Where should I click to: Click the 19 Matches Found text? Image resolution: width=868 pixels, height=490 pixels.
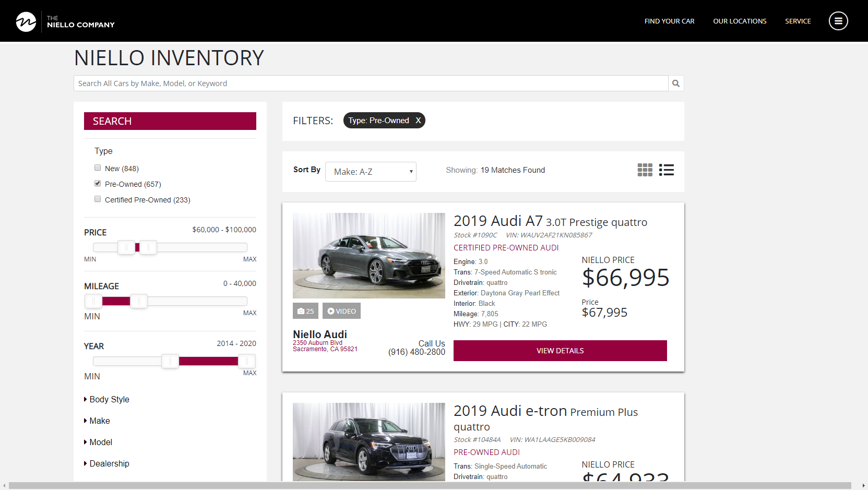tap(513, 170)
